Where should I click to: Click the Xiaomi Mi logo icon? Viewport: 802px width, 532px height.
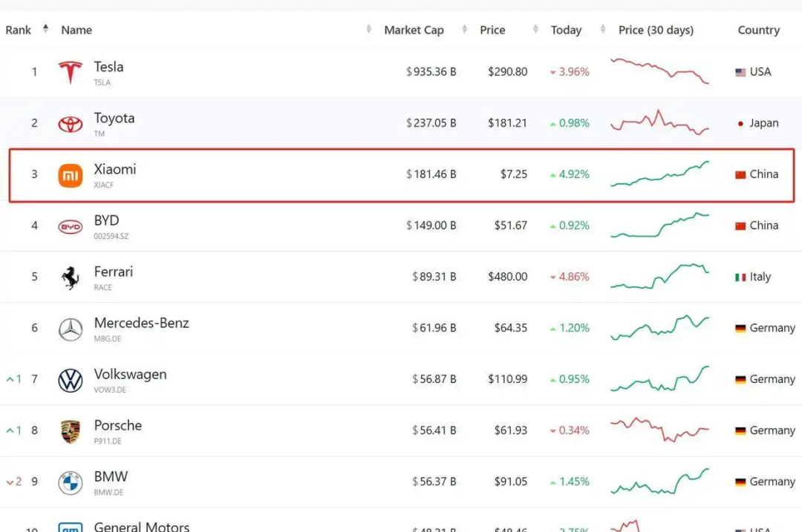point(70,175)
